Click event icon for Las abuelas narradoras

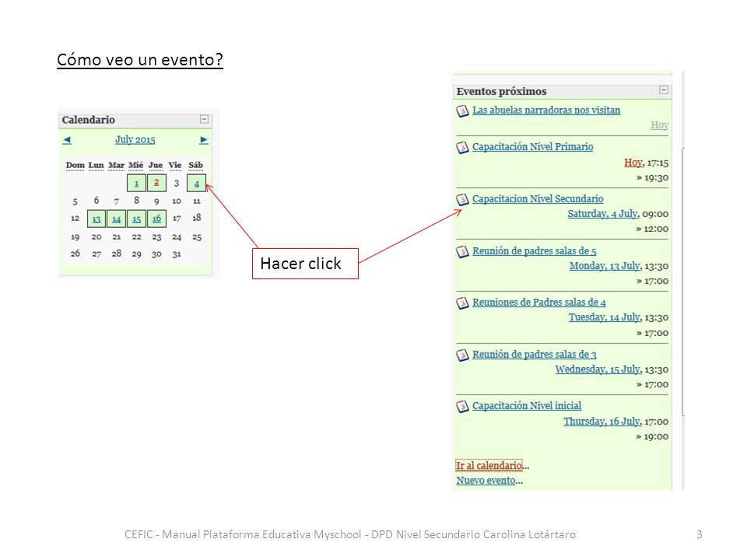[462, 110]
